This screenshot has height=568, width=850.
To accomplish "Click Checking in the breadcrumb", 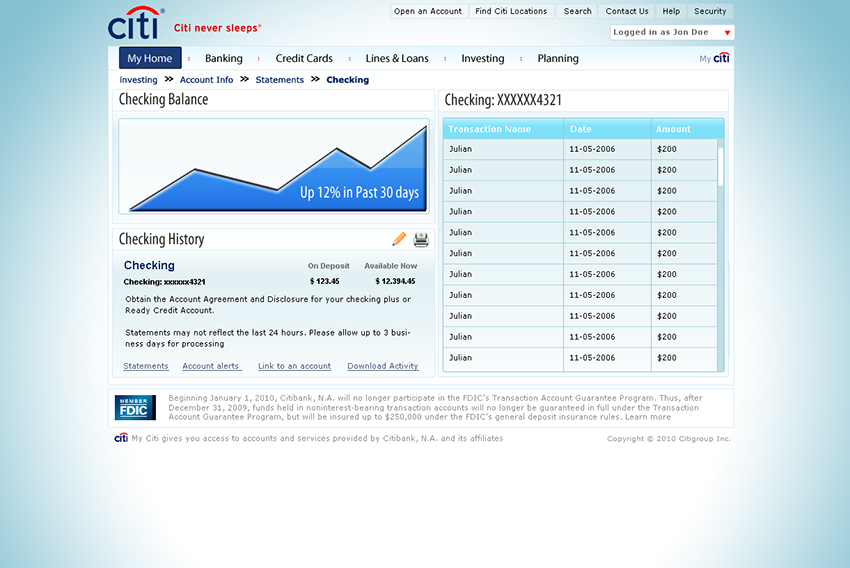I will click(x=347, y=80).
